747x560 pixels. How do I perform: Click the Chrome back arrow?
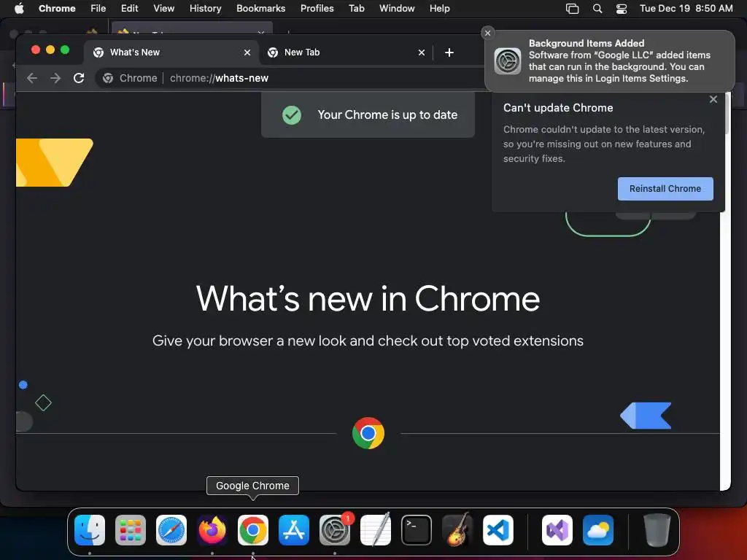click(x=32, y=78)
